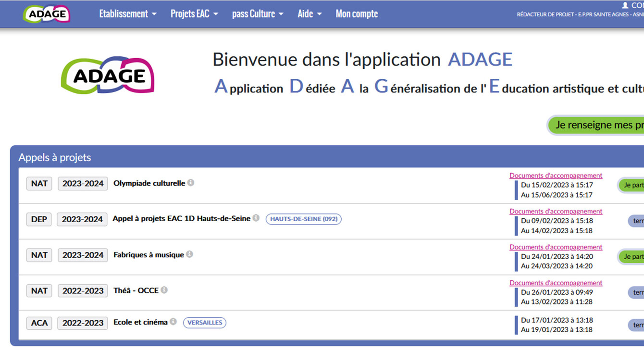Click the terminé badge for Ecole et cinéma

(x=636, y=325)
